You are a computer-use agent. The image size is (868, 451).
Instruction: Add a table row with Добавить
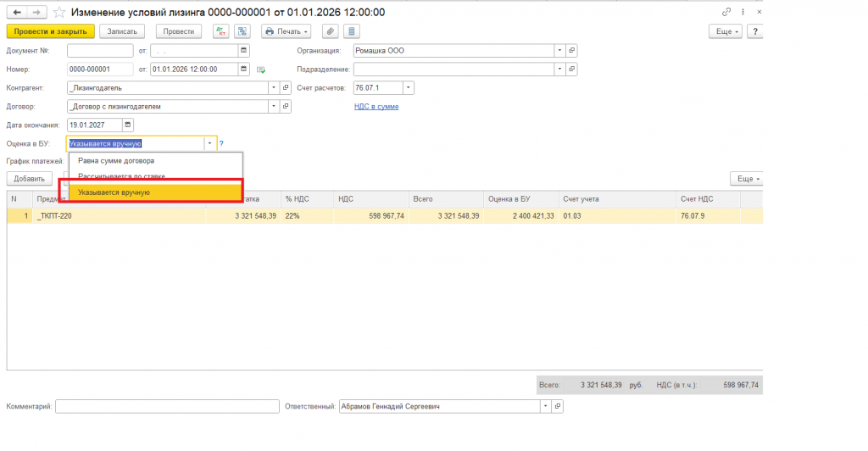click(x=30, y=179)
